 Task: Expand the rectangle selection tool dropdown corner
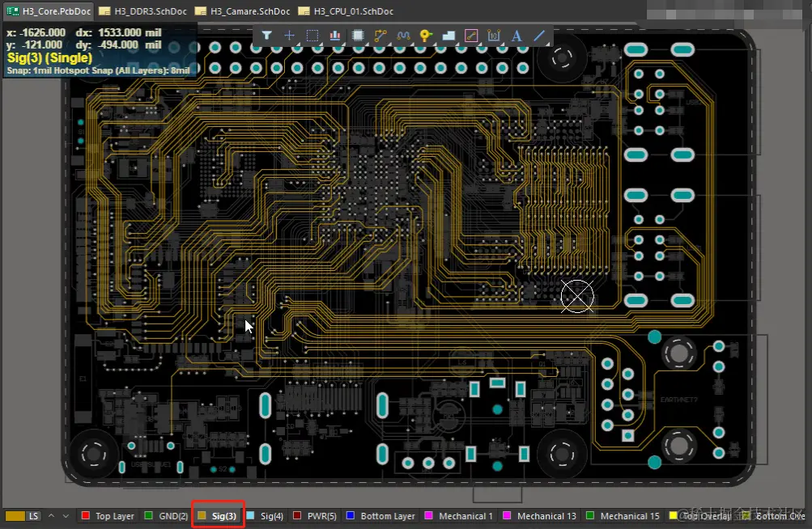click(x=321, y=43)
